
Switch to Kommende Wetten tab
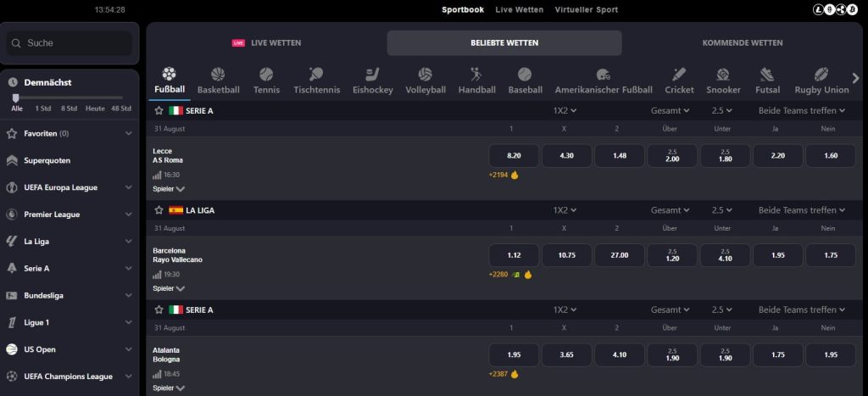click(x=743, y=42)
